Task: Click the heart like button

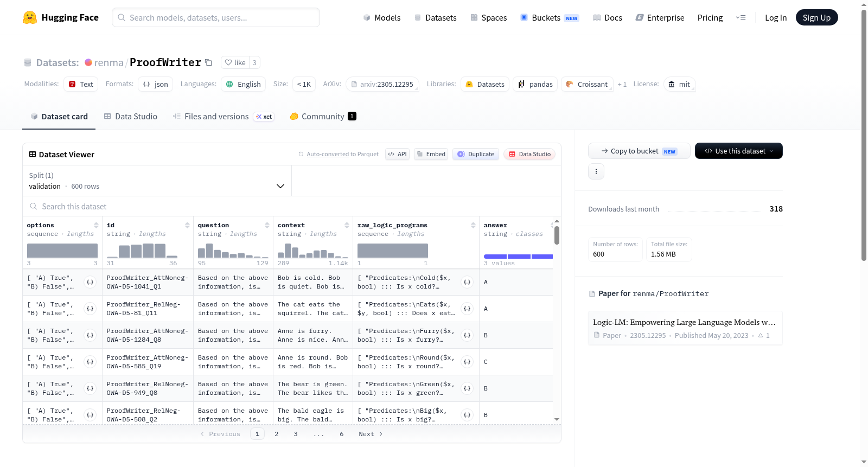Action: coord(235,62)
